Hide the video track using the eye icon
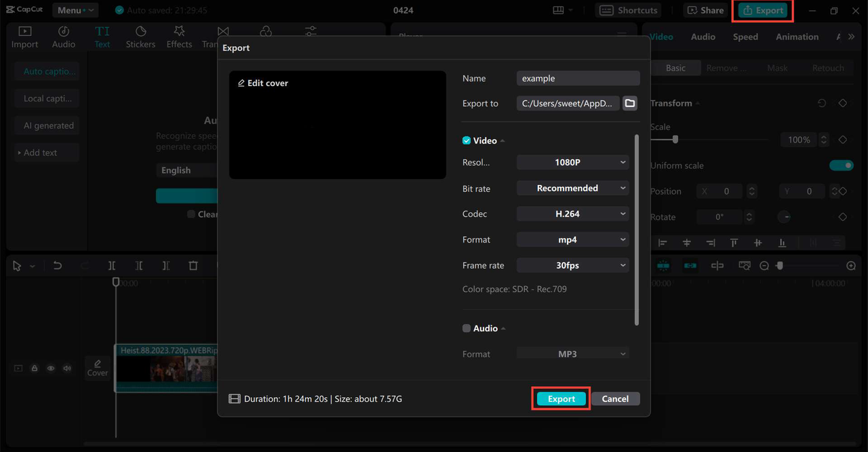The width and height of the screenshot is (868, 452). 51,368
